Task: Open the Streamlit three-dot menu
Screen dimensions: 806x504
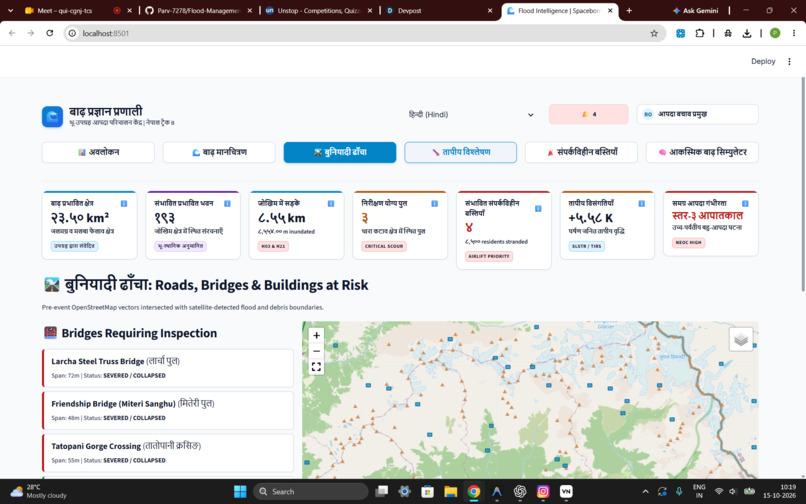Action: tap(790, 61)
